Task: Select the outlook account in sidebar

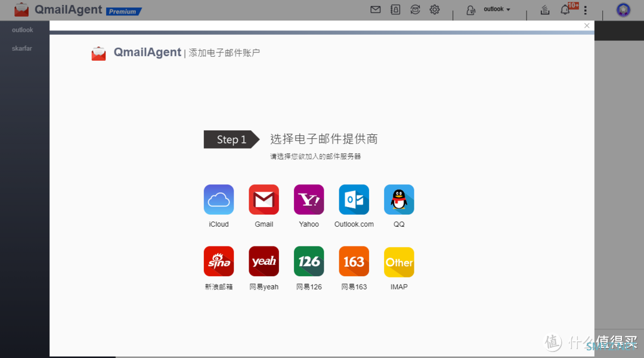Action: (23, 30)
